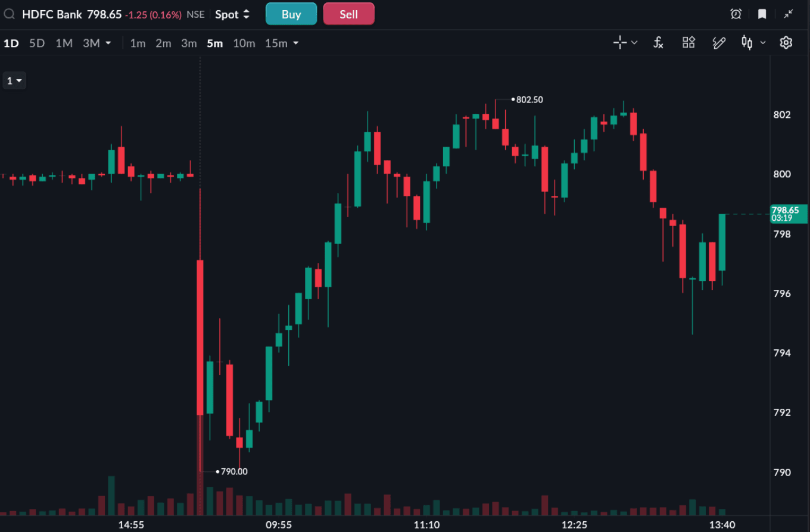Click the search magnifier icon
Image resolution: width=810 pixels, height=532 pixels.
tap(9, 14)
